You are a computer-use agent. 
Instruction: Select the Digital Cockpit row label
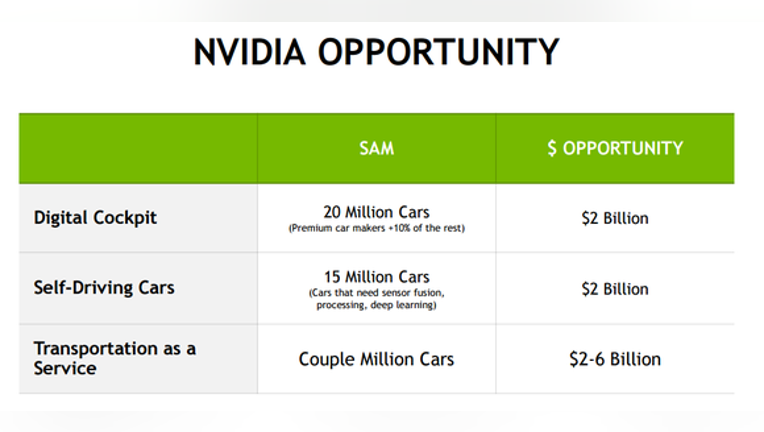[x=95, y=217]
